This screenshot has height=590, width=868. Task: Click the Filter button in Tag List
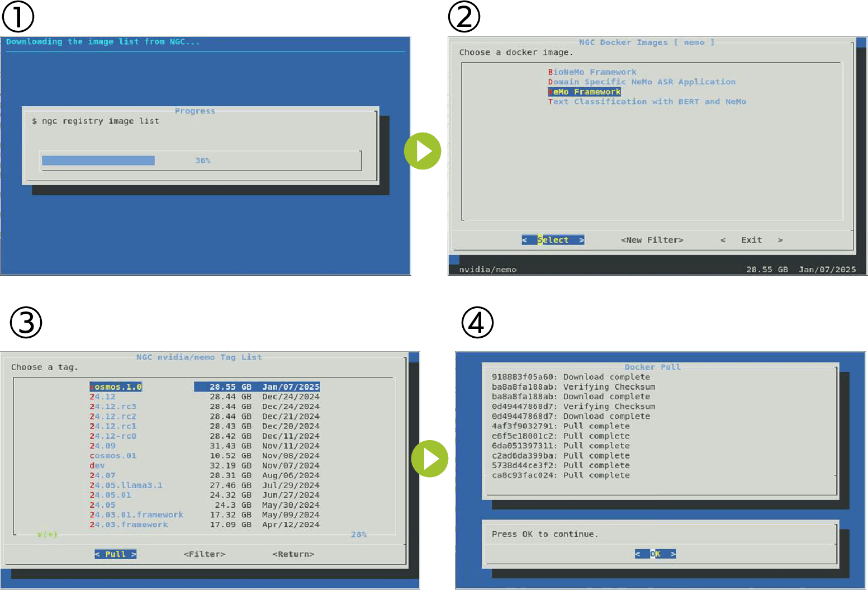pos(205,554)
